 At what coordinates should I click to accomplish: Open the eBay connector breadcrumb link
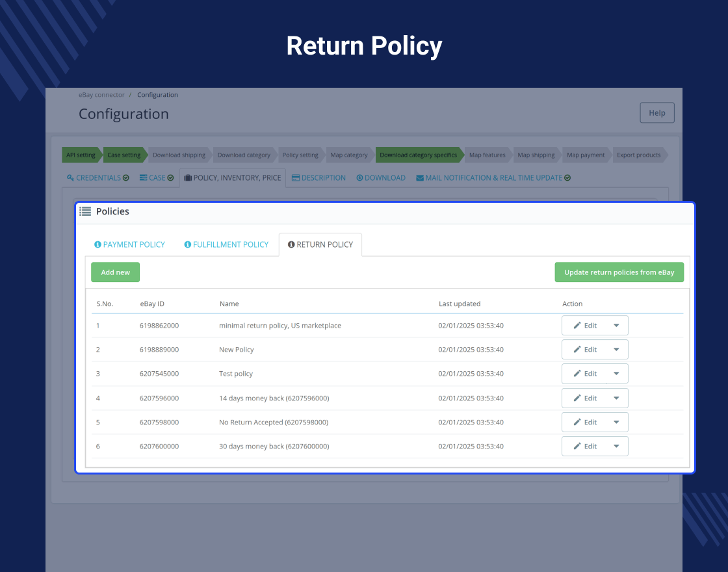101,95
